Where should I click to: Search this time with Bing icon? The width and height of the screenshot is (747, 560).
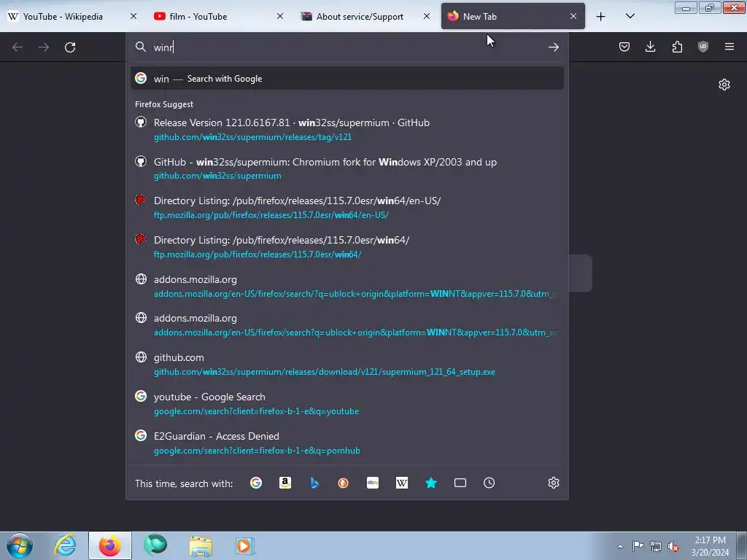tap(314, 483)
